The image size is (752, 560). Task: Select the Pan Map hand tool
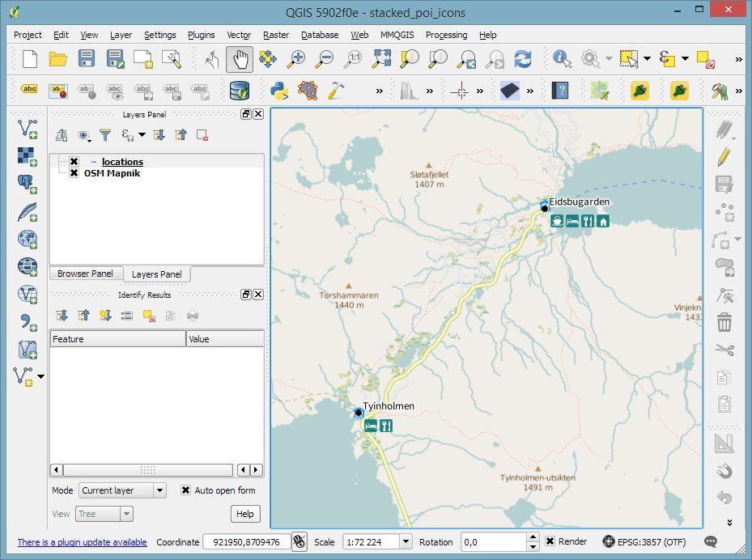240,59
